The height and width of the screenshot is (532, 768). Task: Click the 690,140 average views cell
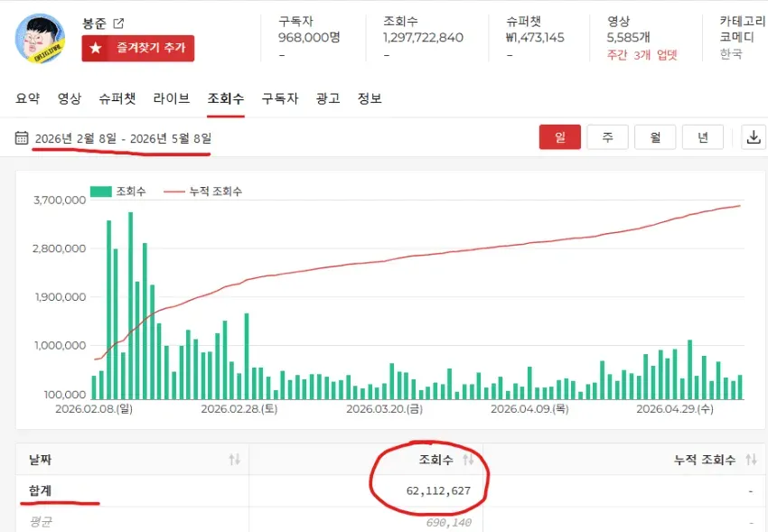point(448,522)
